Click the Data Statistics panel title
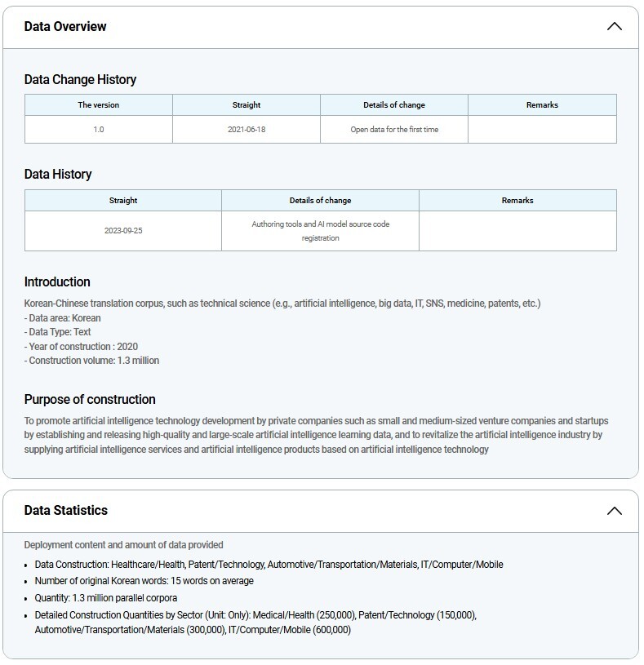Image resolution: width=644 pixels, height=665 pixels. [x=66, y=511]
